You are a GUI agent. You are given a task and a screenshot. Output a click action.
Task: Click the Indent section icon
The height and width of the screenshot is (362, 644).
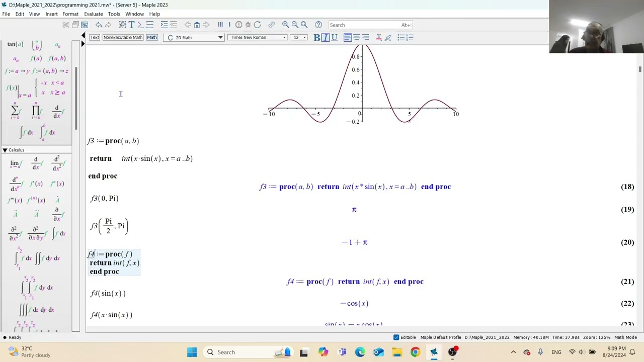click(164, 25)
